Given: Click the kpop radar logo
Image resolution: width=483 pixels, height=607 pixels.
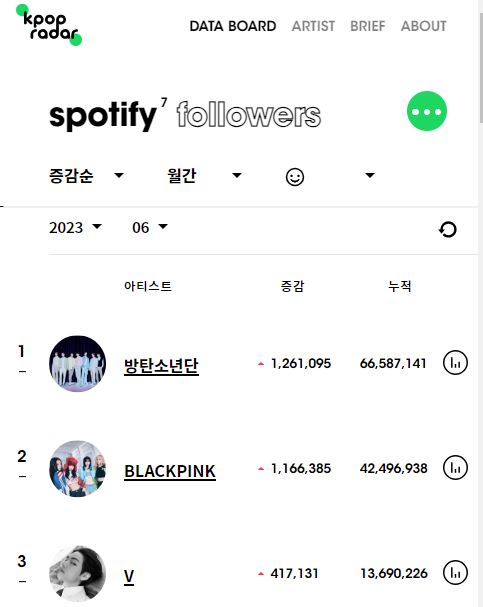Looking at the screenshot, I should (49, 25).
